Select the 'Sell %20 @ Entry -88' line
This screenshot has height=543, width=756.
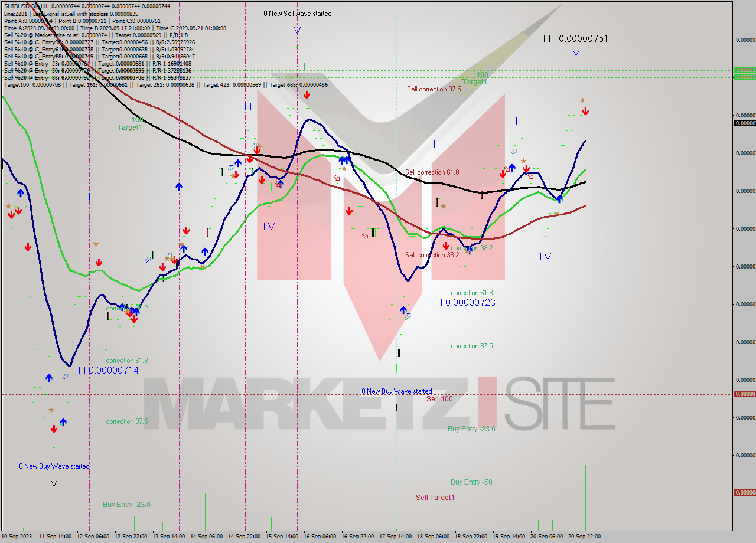point(97,77)
